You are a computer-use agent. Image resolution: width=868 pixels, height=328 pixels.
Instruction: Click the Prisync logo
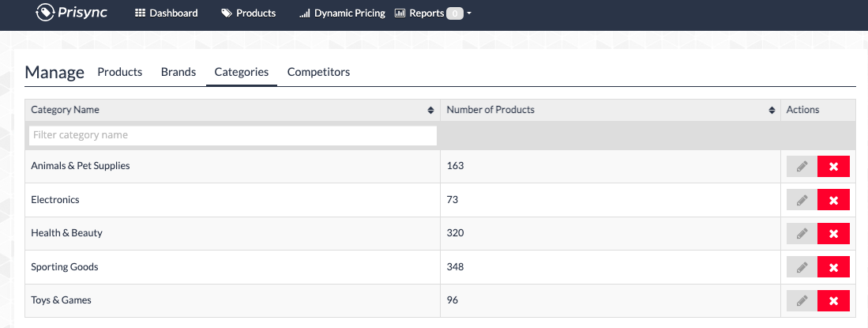(72, 13)
